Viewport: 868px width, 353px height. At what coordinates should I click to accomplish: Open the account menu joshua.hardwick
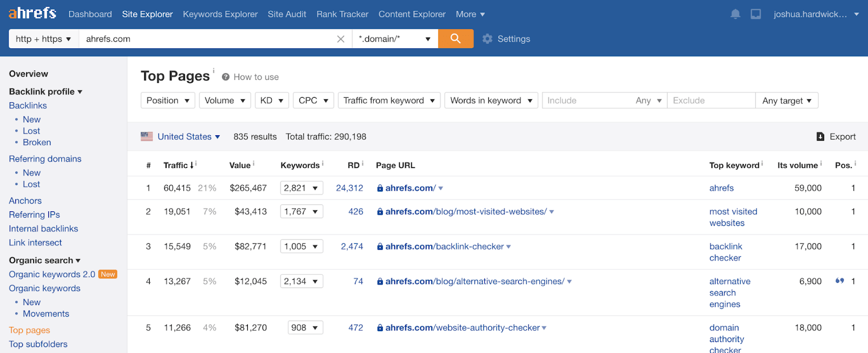(x=816, y=14)
